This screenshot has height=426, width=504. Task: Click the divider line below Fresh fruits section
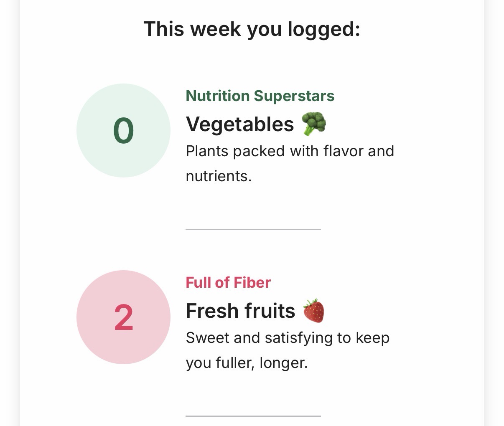tap(253, 416)
